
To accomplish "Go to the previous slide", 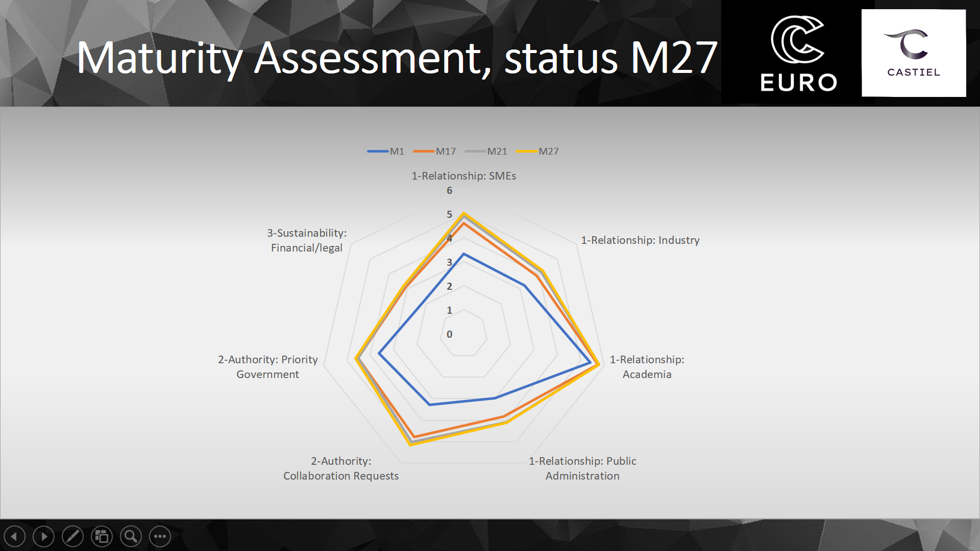I will pos(15,536).
